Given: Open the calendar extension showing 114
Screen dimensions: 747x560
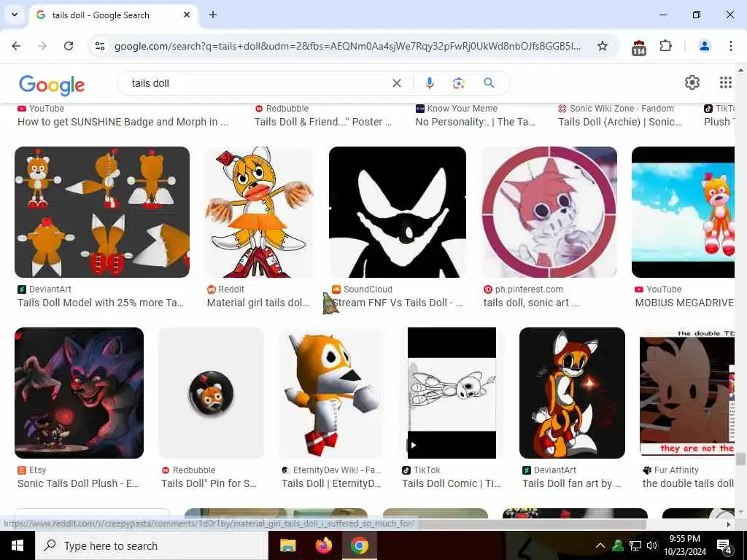Looking at the screenshot, I should [x=638, y=47].
